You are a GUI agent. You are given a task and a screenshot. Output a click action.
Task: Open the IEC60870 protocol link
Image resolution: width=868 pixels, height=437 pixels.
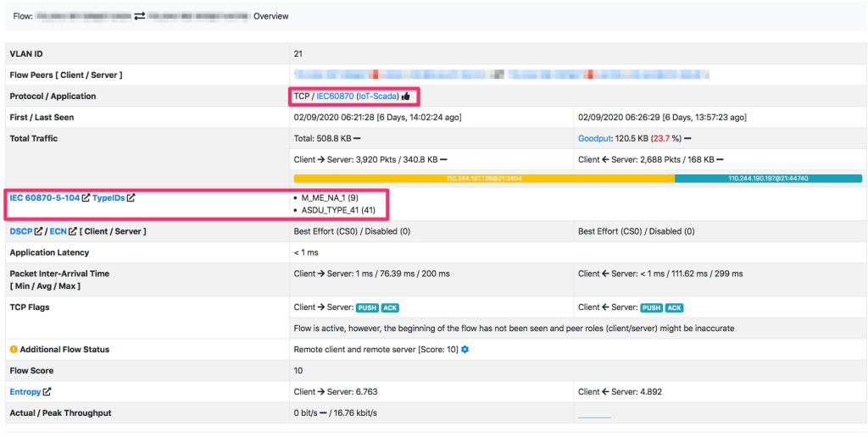335,97
